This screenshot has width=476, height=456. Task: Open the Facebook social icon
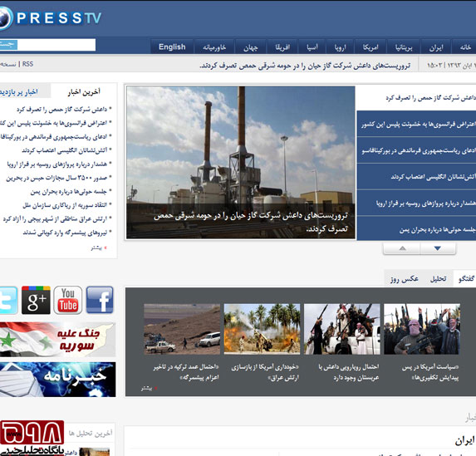pos(100,300)
